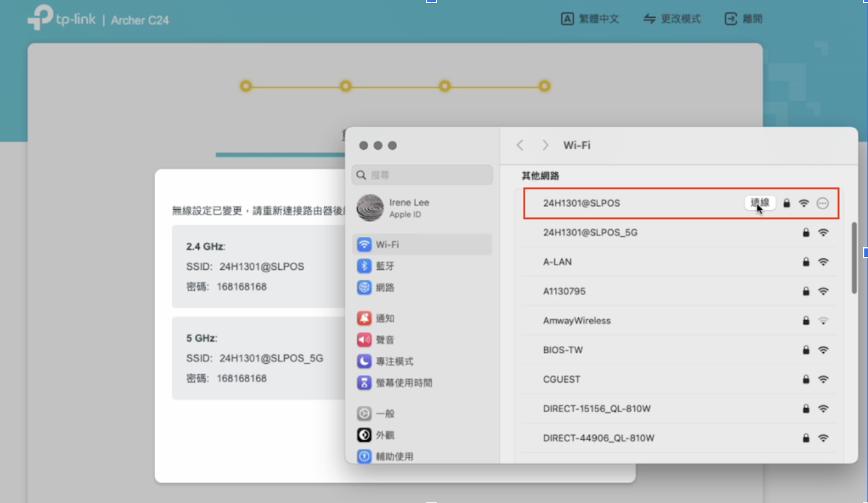Select 螢幕使用時間 Screen Time in sidebar
Viewport: 868px width, 503px height.
(x=422, y=383)
